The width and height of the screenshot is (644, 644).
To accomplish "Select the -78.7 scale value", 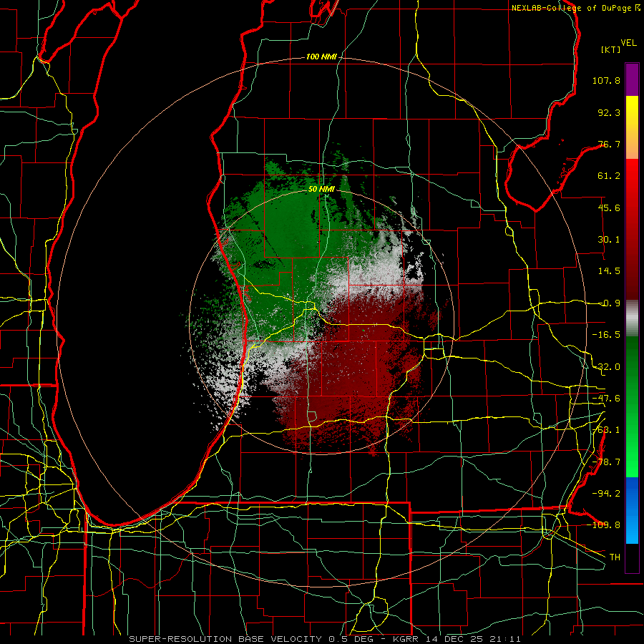I will tap(606, 462).
